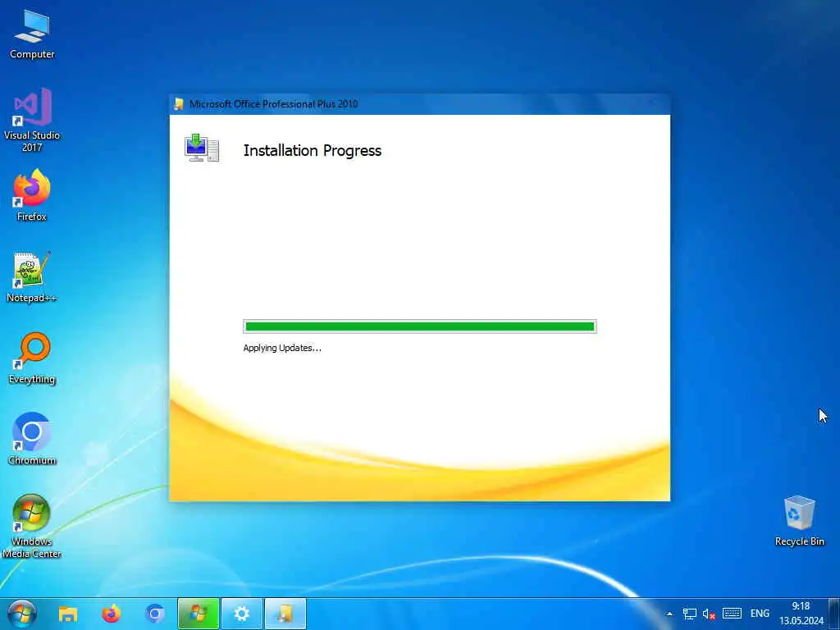Click the installer computer download graphic
The height and width of the screenshot is (630, 840).
click(x=202, y=148)
